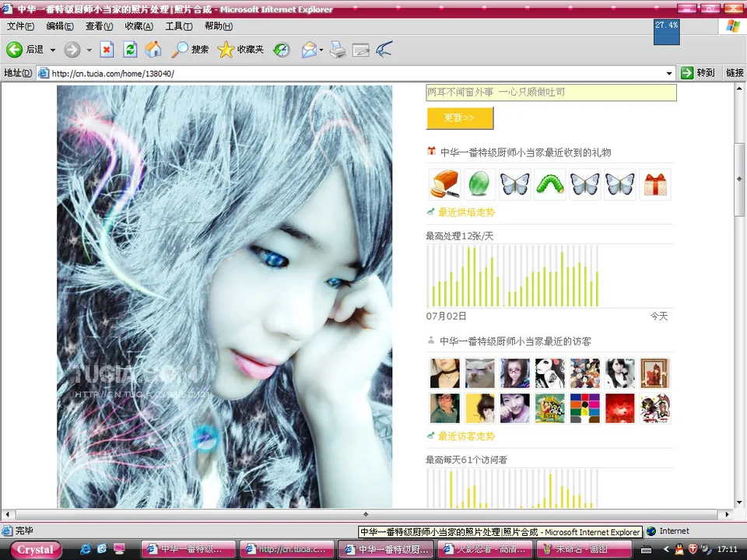Click the Print icon in toolbar
Screen dimensions: 747x560
(x=337, y=50)
